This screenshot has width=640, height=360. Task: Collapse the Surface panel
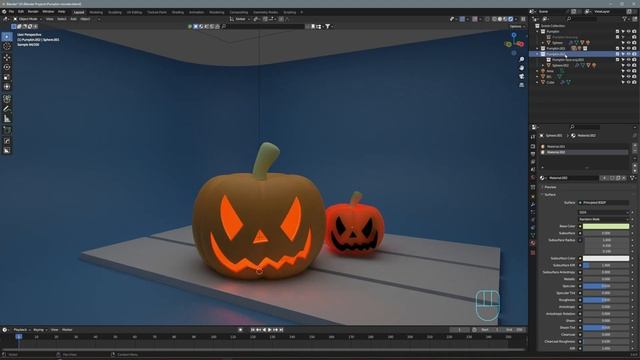(x=550, y=195)
